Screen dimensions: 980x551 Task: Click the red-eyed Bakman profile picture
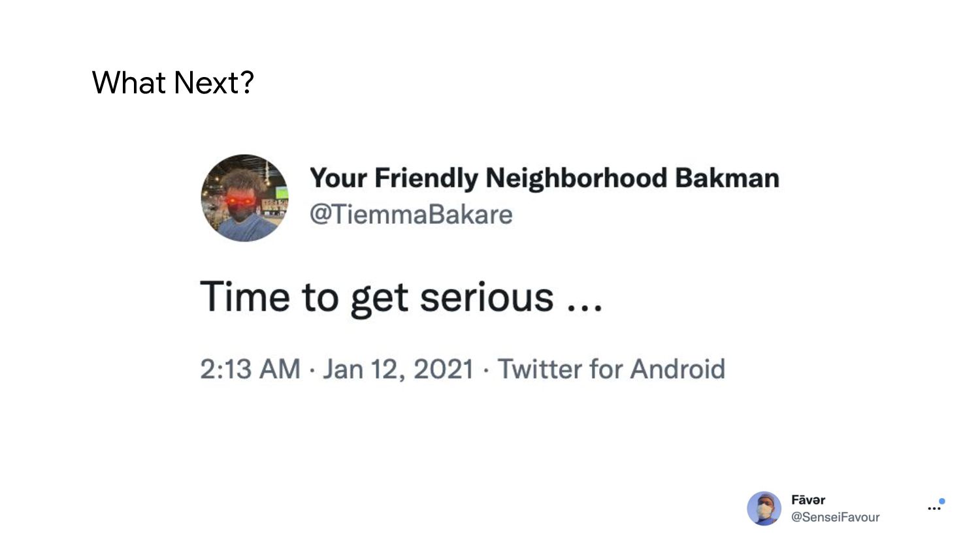coord(244,198)
